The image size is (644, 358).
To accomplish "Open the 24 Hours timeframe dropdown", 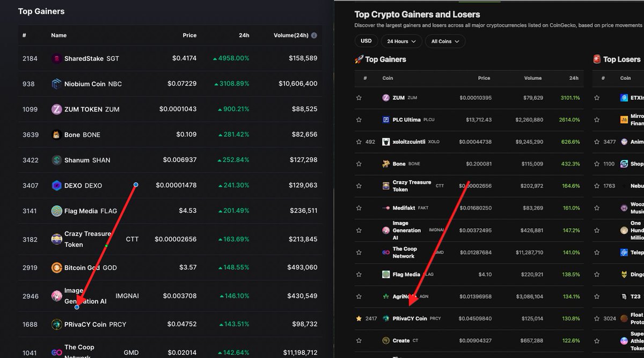I will [401, 41].
